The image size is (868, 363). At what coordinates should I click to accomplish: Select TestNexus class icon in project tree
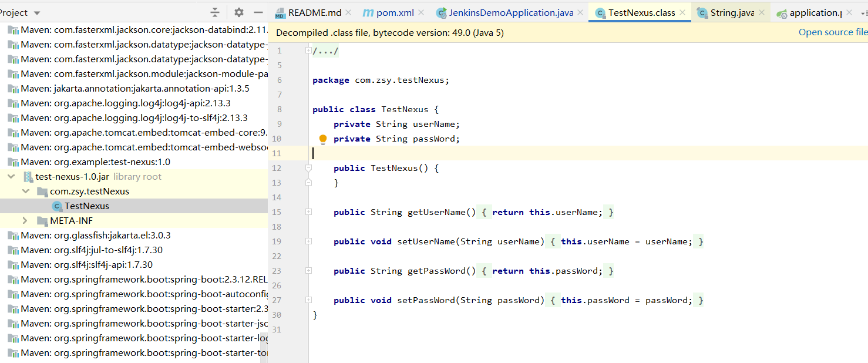[57, 206]
